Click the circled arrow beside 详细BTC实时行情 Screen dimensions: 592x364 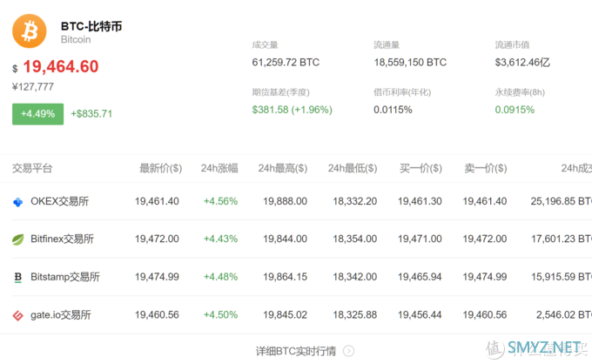click(348, 351)
